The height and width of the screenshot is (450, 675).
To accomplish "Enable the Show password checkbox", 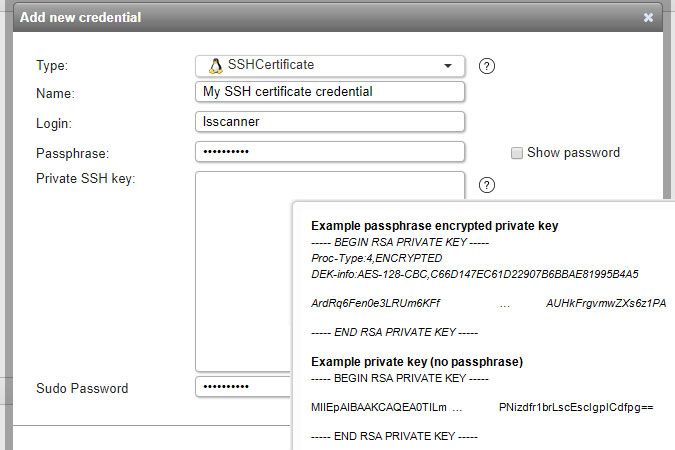I will pyautogui.click(x=517, y=153).
